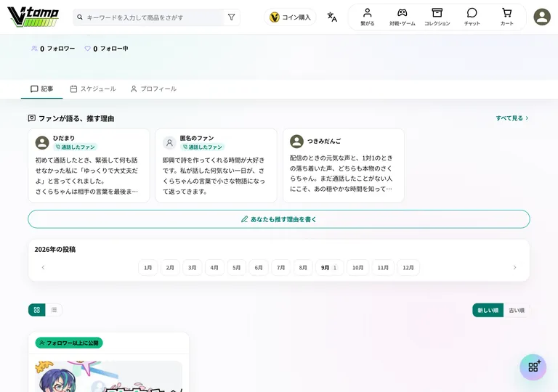Click the 0 フォロー中 count
The image size is (558, 392).
click(x=110, y=49)
